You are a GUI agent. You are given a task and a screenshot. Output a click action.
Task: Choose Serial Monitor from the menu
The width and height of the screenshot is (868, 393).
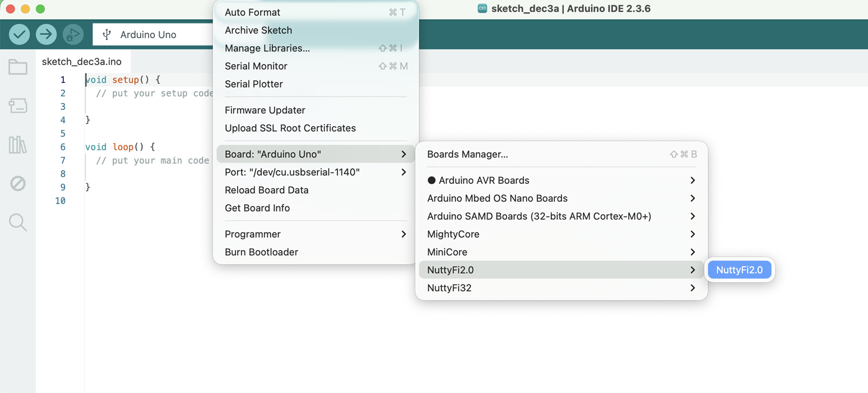(x=256, y=66)
